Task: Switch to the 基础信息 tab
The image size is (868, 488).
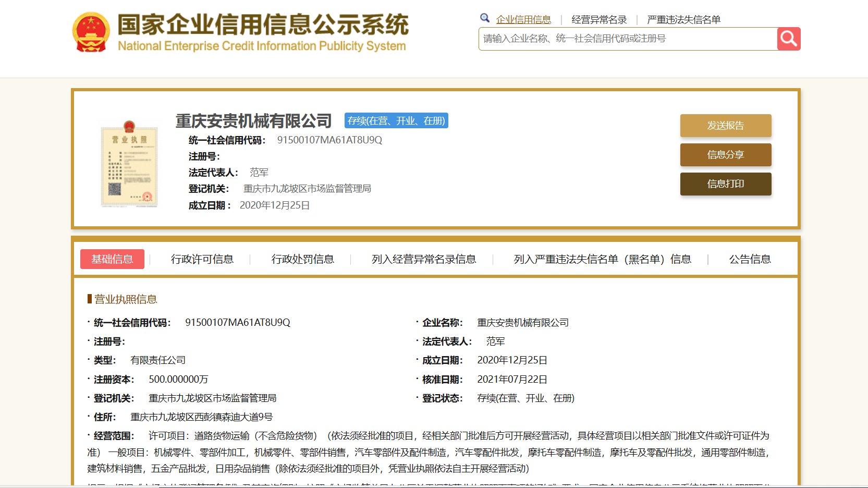Action: [112, 259]
